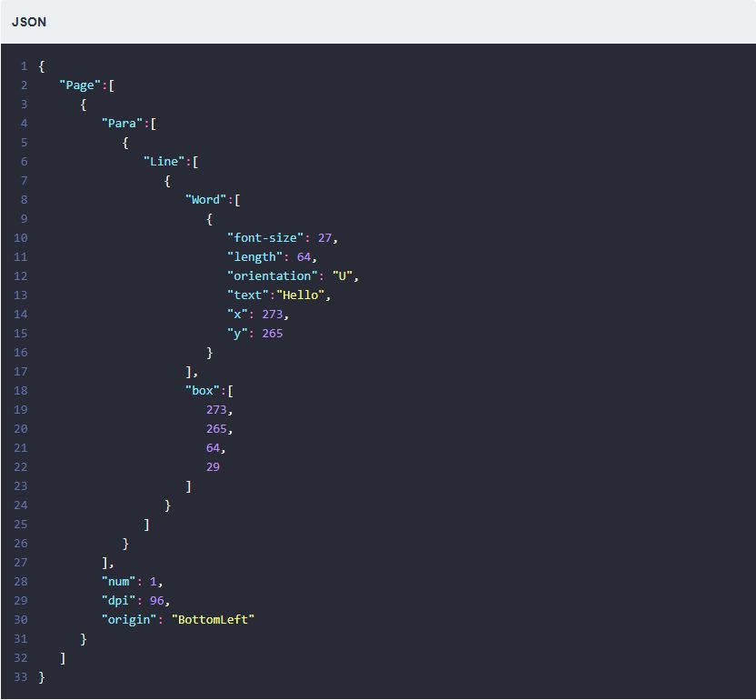Screen dimensions: 756x700
Task: Click the "Line" key on line 6
Action: pyautogui.click(x=164, y=161)
